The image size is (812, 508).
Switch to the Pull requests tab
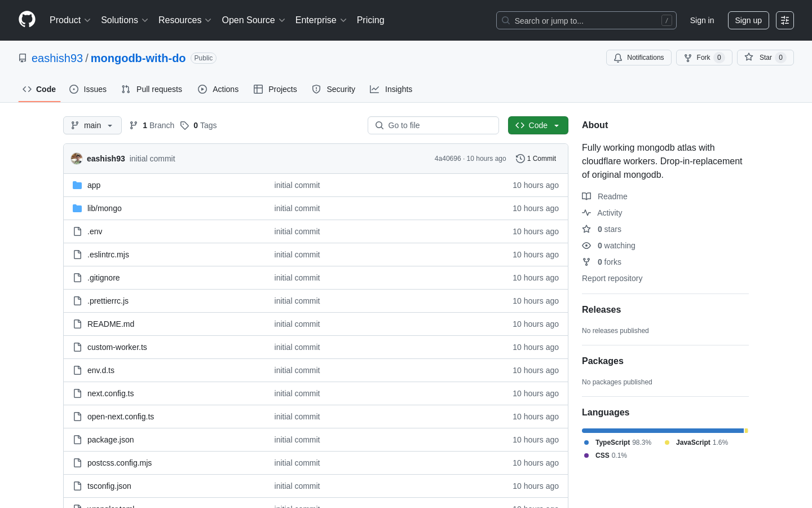152,89
